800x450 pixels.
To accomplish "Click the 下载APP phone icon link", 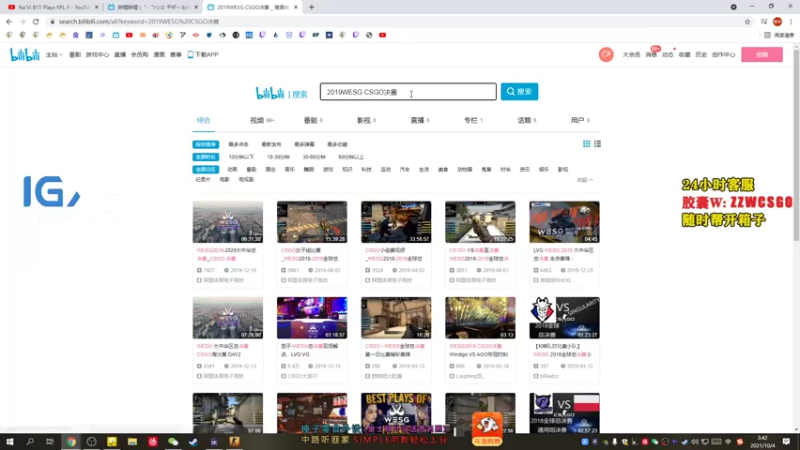I will (203, 55).
